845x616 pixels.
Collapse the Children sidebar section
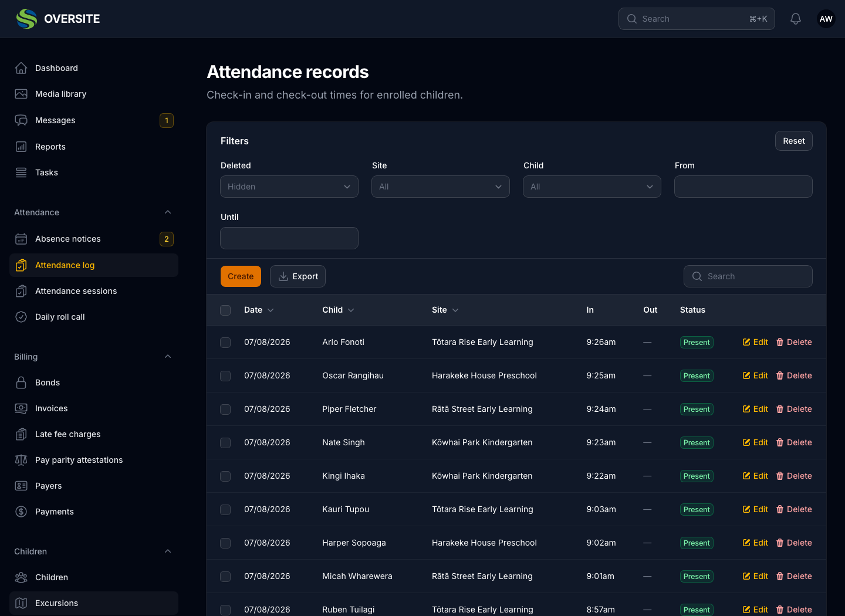pyautogui.click(x=168, y=551)
